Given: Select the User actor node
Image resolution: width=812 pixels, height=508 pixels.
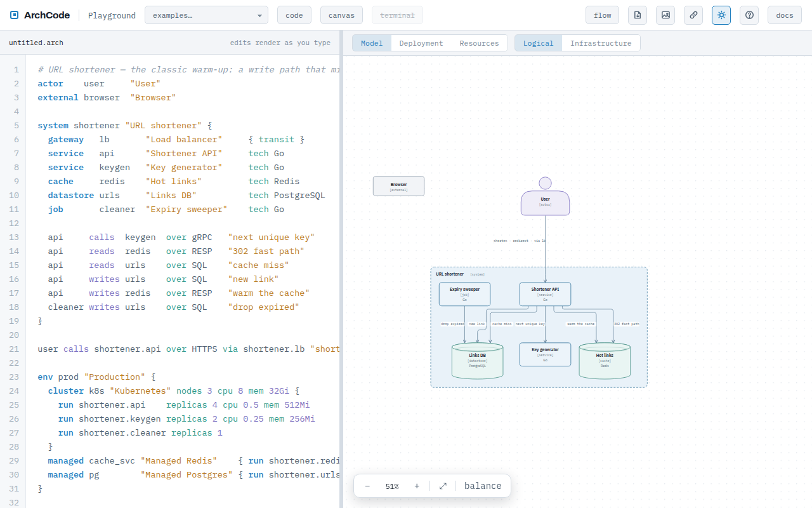Looking at the screenshot, I should click(x=545, y=197).
